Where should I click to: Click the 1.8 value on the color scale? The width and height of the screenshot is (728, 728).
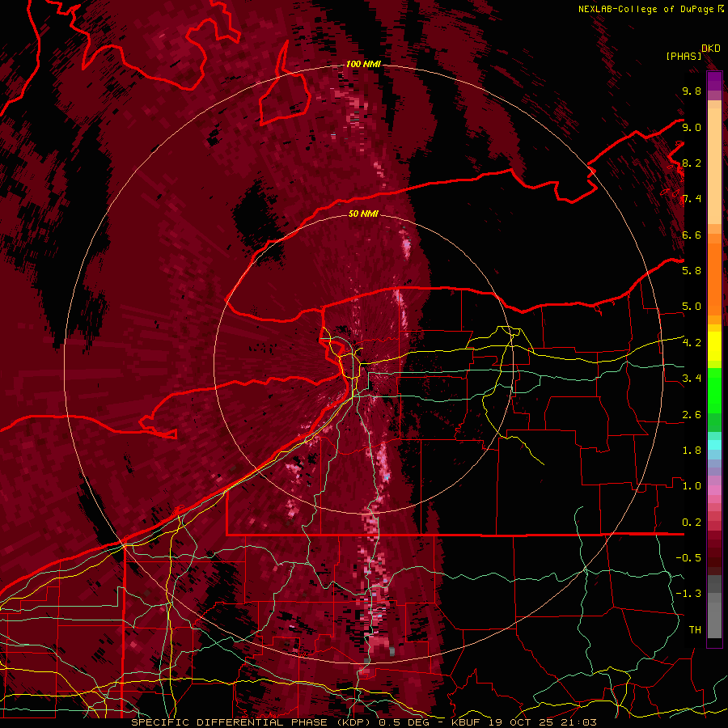692,450
